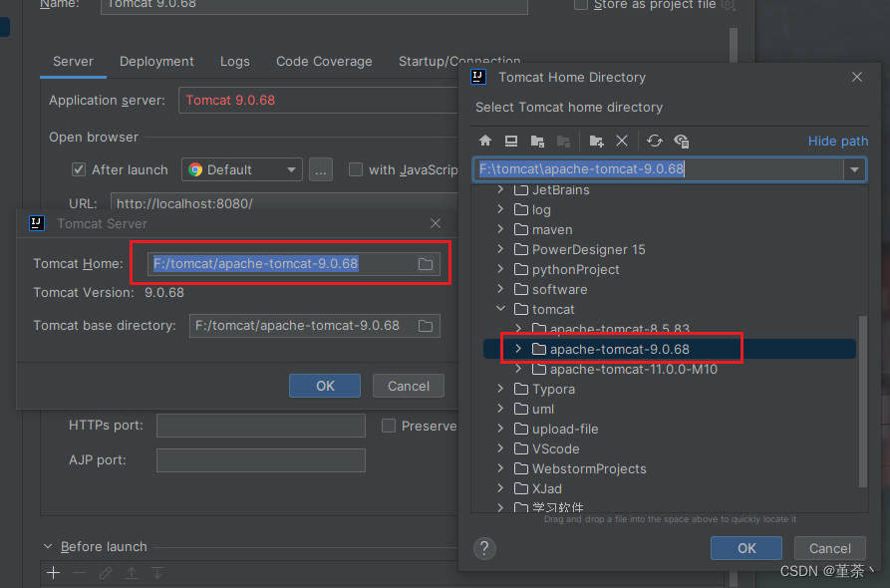Click the delete X toolbar icon
Screen dimensions: 890x588
point(622,141)
